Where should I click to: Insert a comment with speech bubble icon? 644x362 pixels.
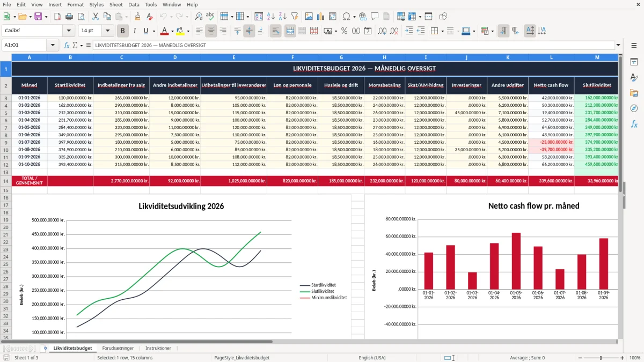[375, 17]
